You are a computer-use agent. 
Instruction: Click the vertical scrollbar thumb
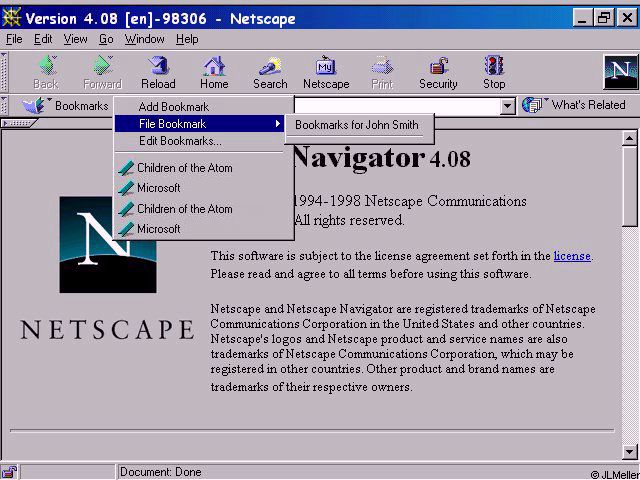[x=629, y=186]
